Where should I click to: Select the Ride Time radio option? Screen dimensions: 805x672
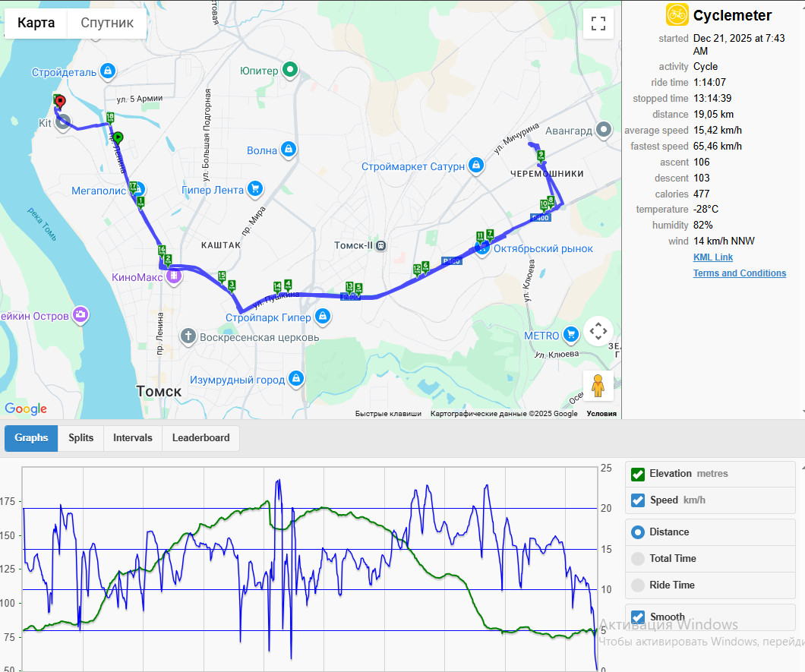(638, 585)
